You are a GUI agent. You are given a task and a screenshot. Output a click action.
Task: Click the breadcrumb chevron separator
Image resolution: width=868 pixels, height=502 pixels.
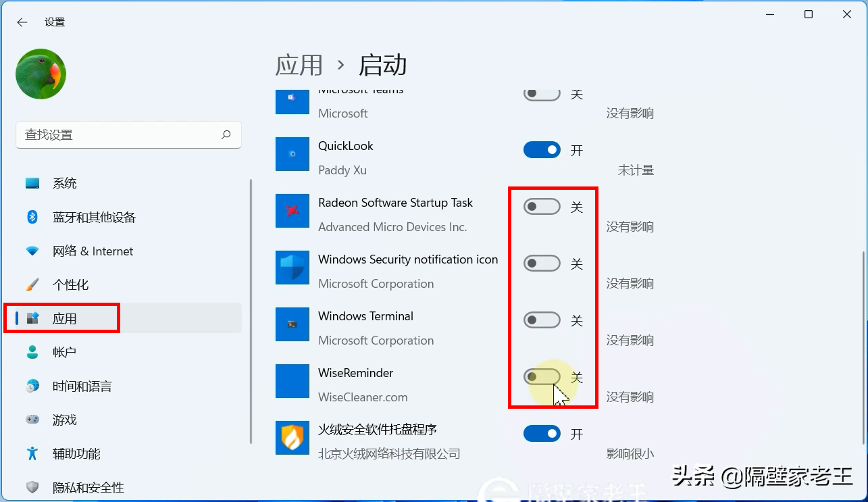point(341,66)
